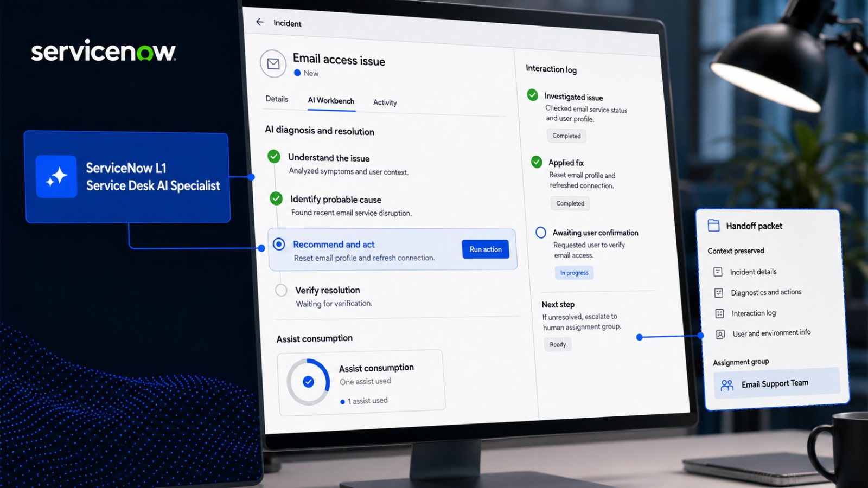868x488 pixels.
Task: Click "Found recent email service disruption."
Action: 352,213
